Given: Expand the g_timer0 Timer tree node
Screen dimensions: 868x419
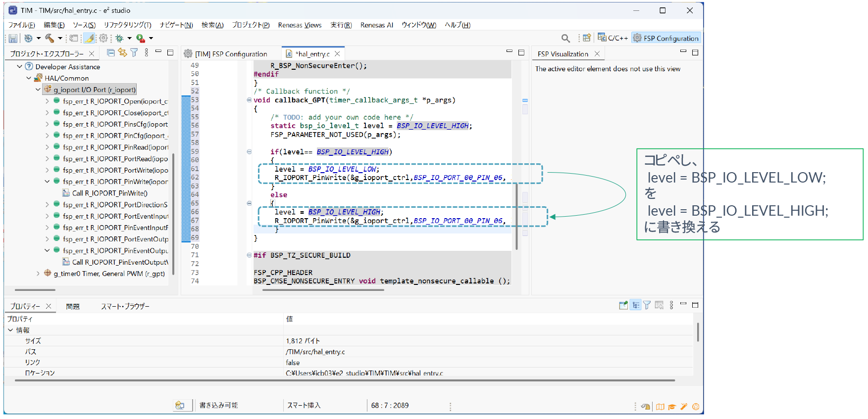Looking at the screenshot, I should [38, 273].
